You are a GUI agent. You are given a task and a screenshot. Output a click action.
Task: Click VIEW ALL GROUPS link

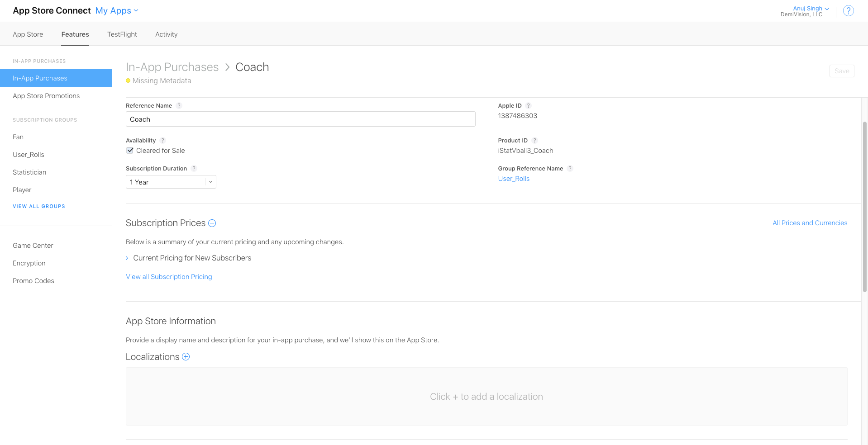click(x=39, y=206)
